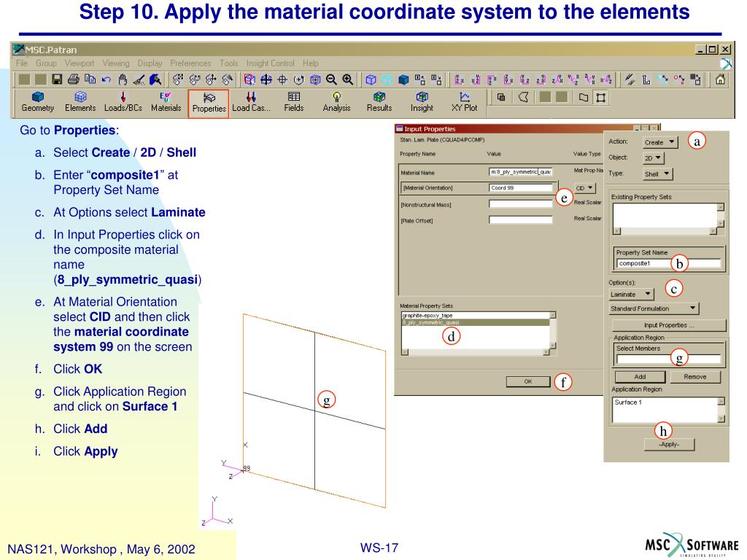This screenshot has height=560, width=747.
Task: Switch to Wireframe display cube icon
Action: pyautogui.click(x=371, y=79)
